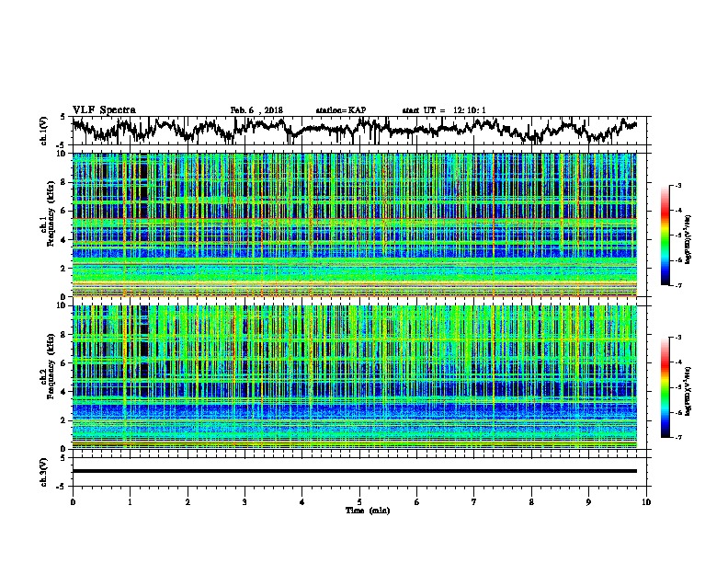Click the "VLF Spectra" plot title
This screenshot has width=728, height=563.
pyautogui.click(x=104, y=110)
